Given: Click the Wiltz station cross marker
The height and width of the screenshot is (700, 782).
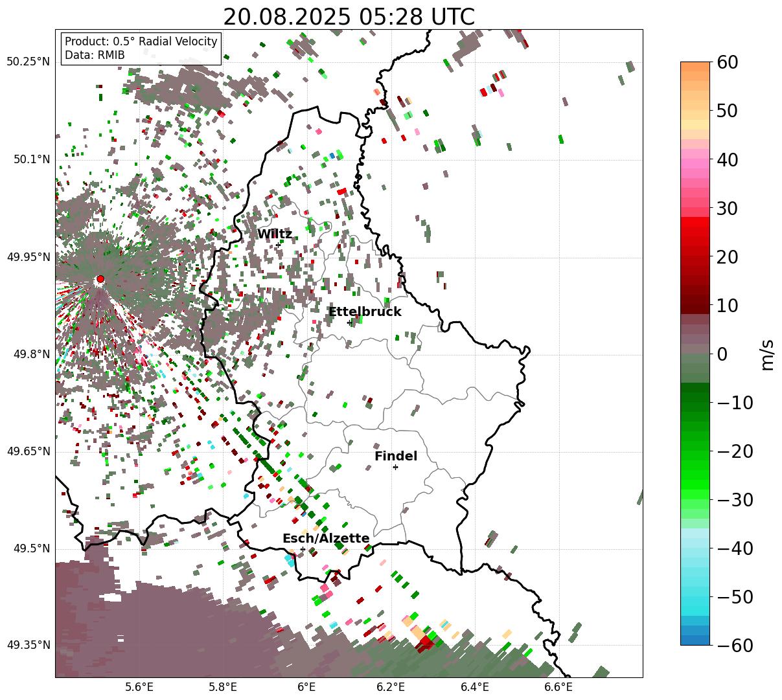Looking at the screenshot, I should point(278,245).
